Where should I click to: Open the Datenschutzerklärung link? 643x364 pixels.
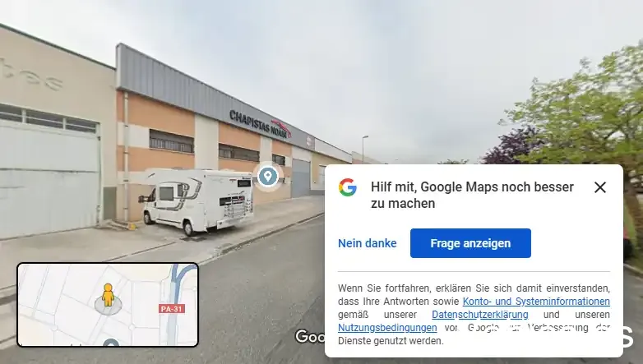coord(480,315)
